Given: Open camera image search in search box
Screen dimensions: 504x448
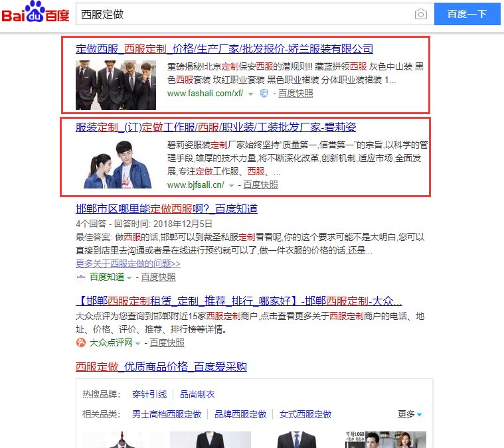Looking at the screenshot, I should [420, 14].
